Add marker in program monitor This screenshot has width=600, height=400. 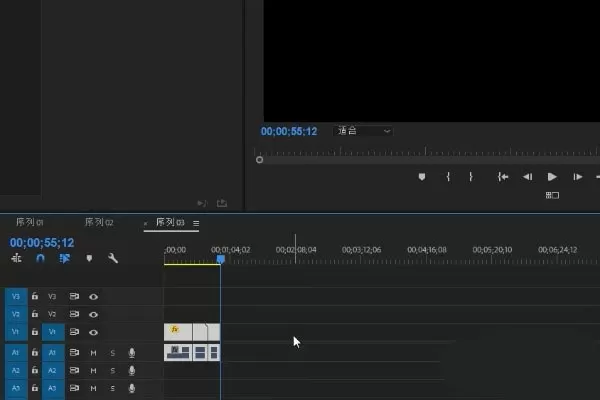[x=422, y=177]
